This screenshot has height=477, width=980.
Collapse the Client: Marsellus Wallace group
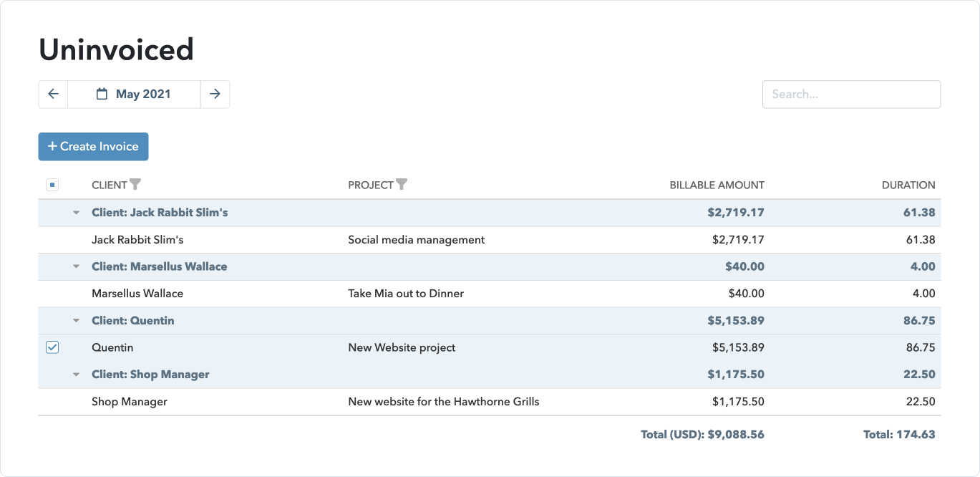pyautogui.click(x=76, y=266)
